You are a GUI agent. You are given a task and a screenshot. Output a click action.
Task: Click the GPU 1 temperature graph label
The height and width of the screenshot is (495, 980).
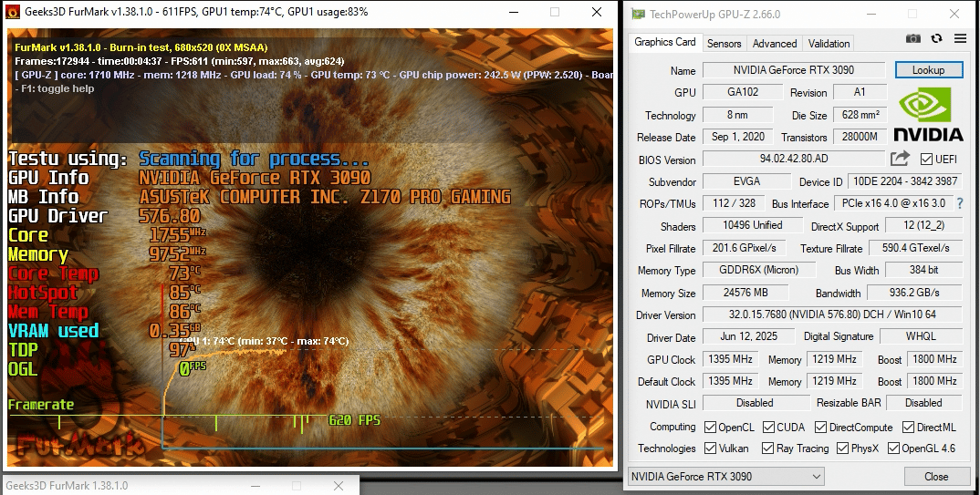coord(265,341)
